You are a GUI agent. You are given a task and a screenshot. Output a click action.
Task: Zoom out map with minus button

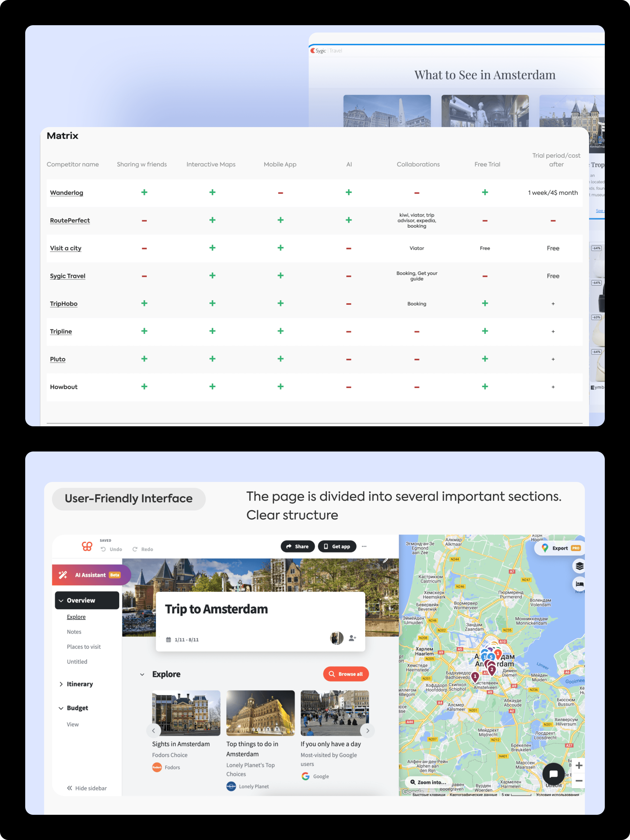click(579, 781)
